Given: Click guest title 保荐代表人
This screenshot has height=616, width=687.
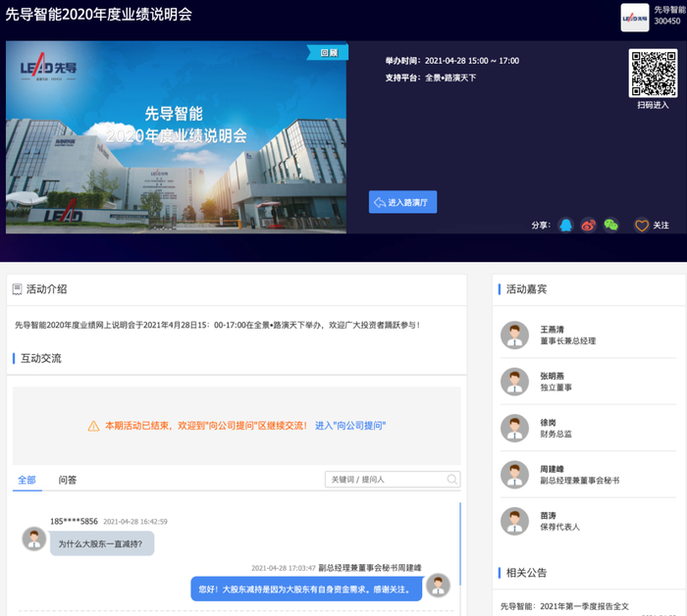Looking at the screenshot, I should pyautogui.click(x=559, y=527).
